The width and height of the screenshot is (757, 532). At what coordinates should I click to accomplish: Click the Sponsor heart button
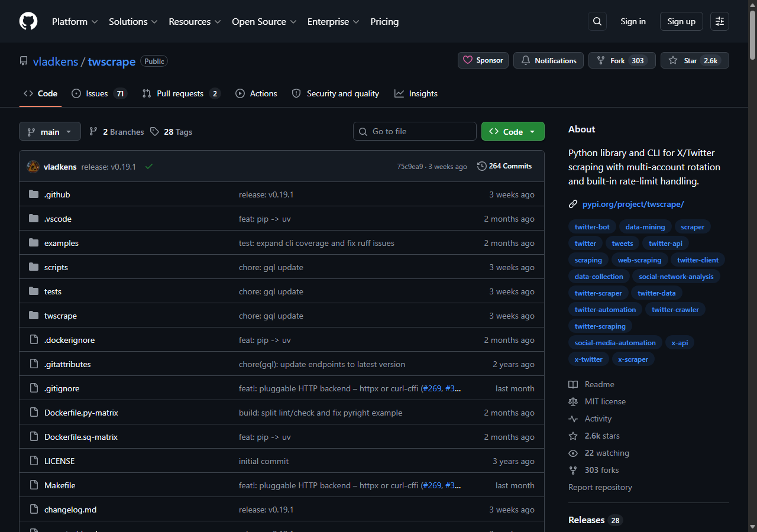tap(483, 60)
